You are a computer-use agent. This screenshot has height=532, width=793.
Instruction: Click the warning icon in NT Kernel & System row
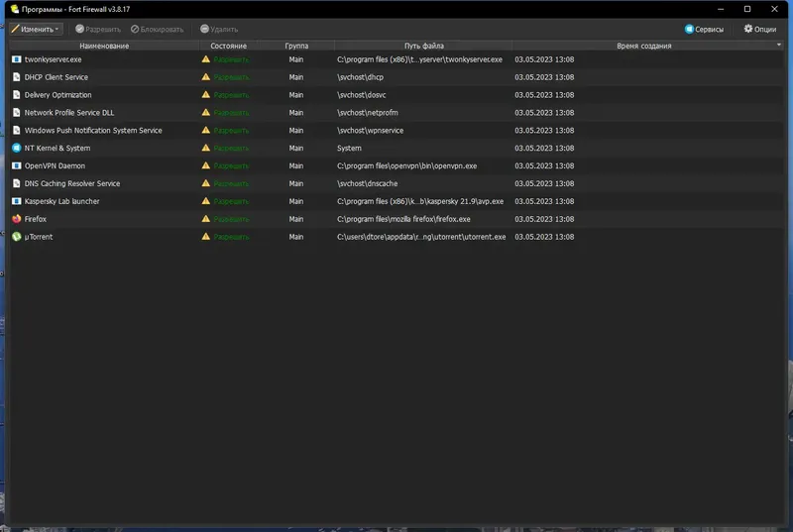coord(206,148)
